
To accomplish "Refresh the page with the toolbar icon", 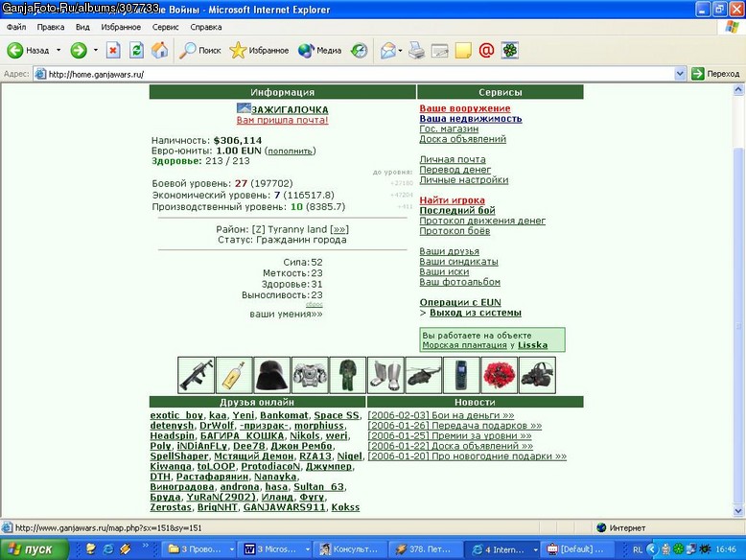I will point(136,50).
